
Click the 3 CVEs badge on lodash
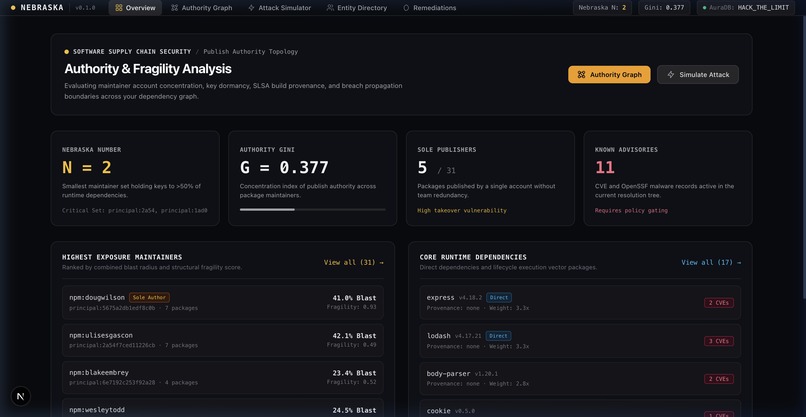719,341
